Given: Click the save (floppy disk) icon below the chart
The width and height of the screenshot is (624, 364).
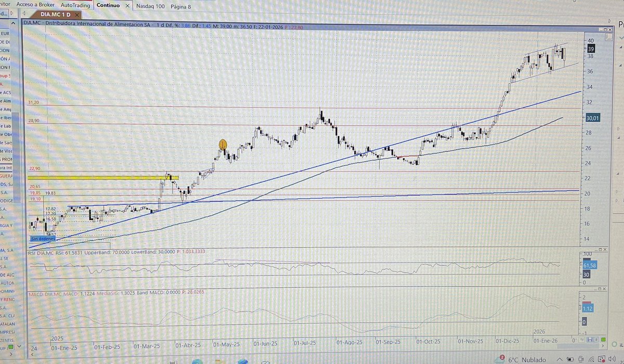Looking at the screenshot, I should pos(590,340).
